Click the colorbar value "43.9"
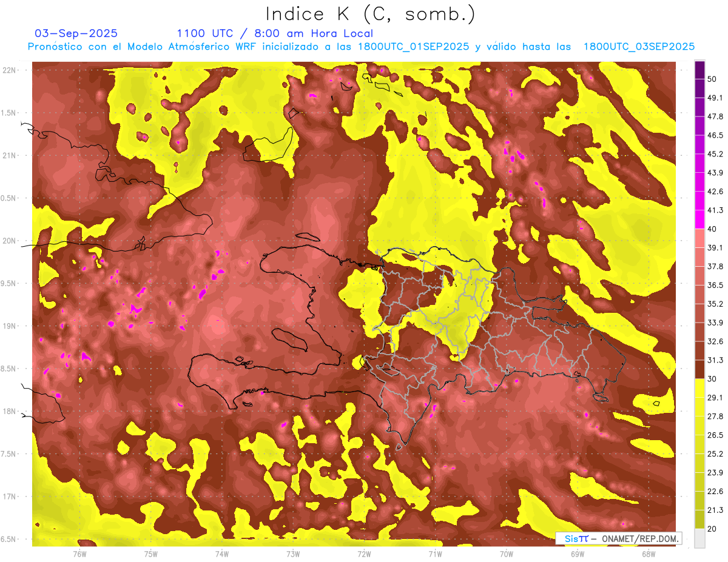 pos(715,173)
